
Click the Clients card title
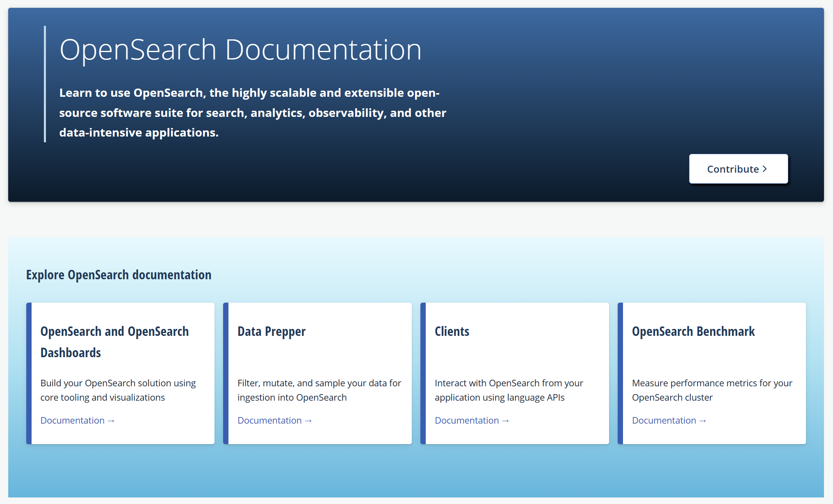tap(452, 332)
